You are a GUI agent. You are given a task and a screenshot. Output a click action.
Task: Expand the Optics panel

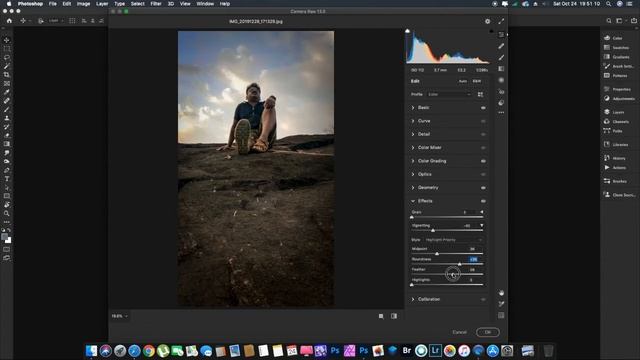pos(413,174)
